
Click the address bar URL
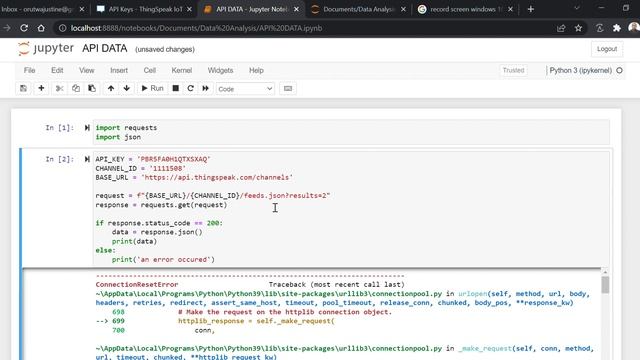196,28
